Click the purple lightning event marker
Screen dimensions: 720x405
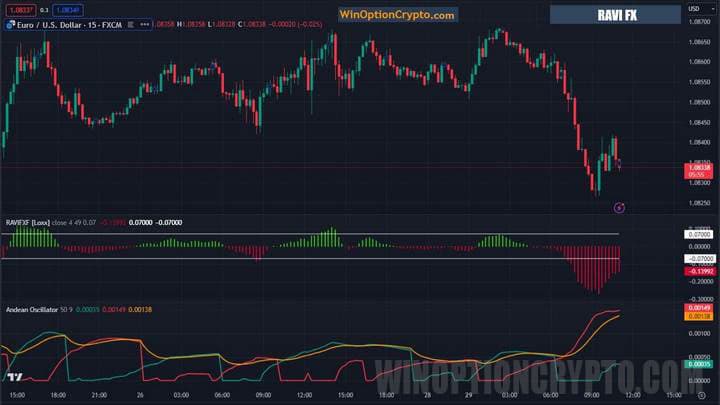tap(619, 208)
